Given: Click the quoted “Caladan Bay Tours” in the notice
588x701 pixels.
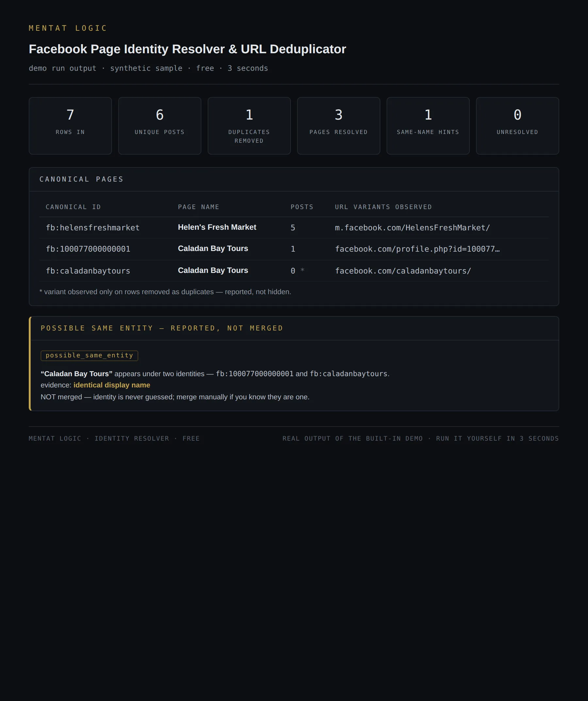Looking at the screenshot, I should click(x=76, y=374).
